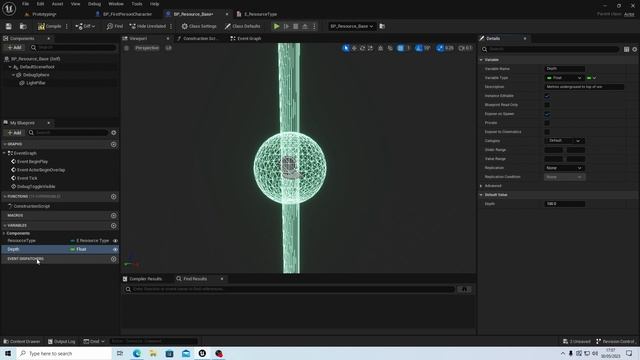This screenshot has width=640, height=360.
Task: Toggle the Private checkbox
Action: click(x=547, y=123)
